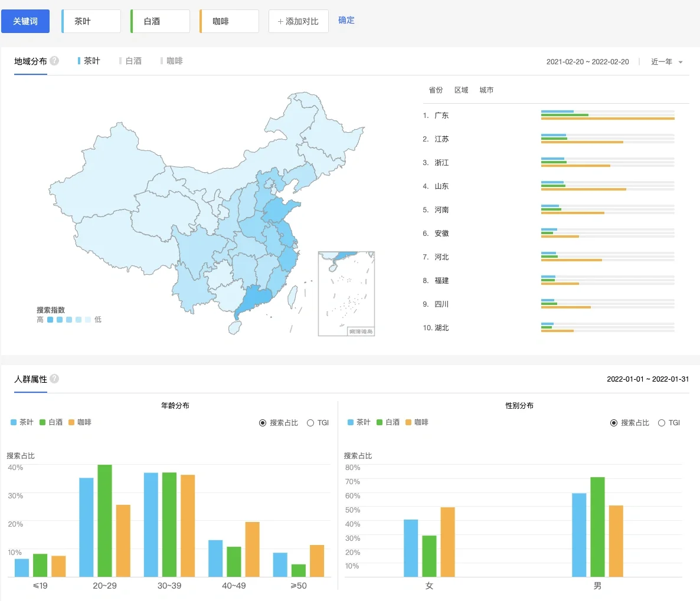Screen dimensions: 700x601
Task: Click the date 2022-01-01 ~ 2022-01-31
Action: pyautogui.click(x=647, y=379)
